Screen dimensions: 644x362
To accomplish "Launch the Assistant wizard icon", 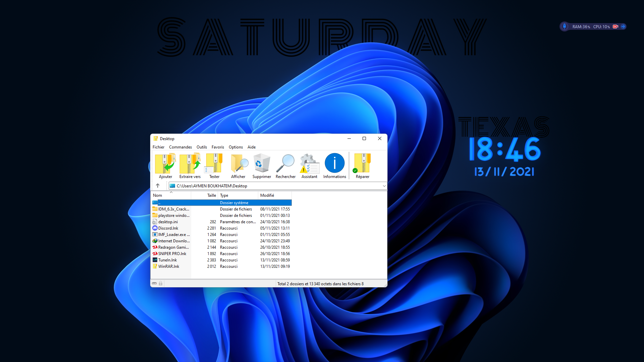I will (x=309, y=164).
